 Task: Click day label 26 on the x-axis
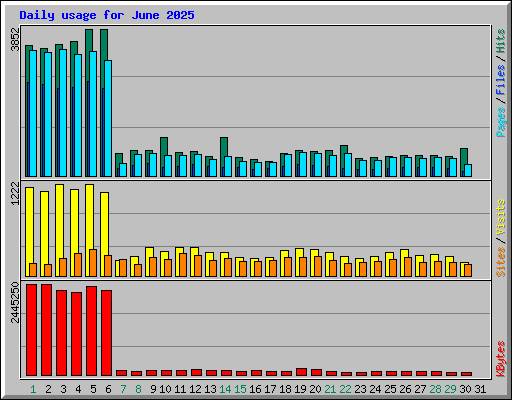coord(405,389)
